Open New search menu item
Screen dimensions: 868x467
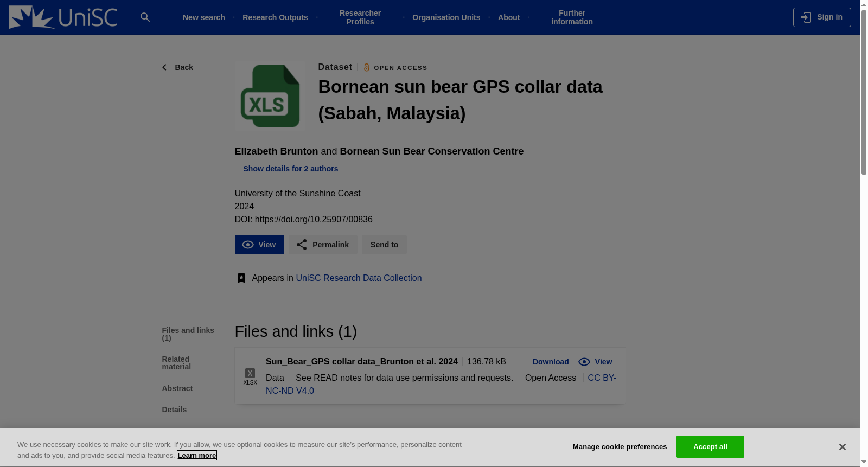click(x=203, y=17)
